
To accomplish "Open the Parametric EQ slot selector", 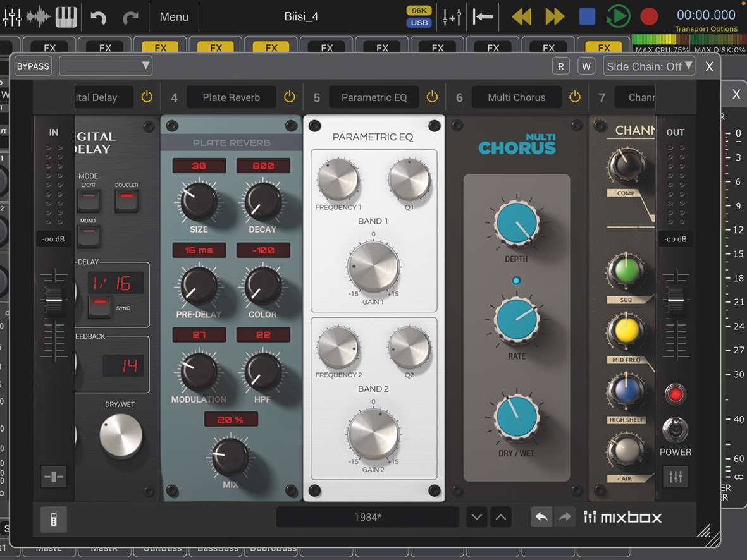I will point(374,97).
